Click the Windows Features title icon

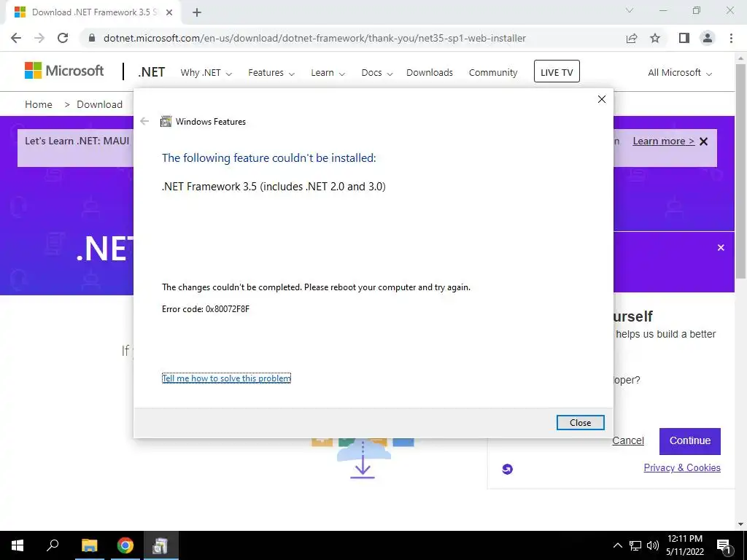click(x=166, y=122)
